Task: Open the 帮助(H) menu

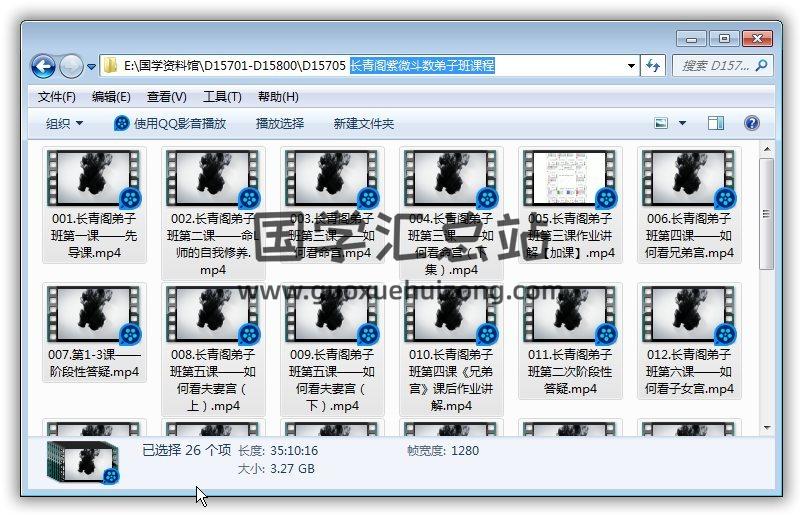Action: (278, 97)
